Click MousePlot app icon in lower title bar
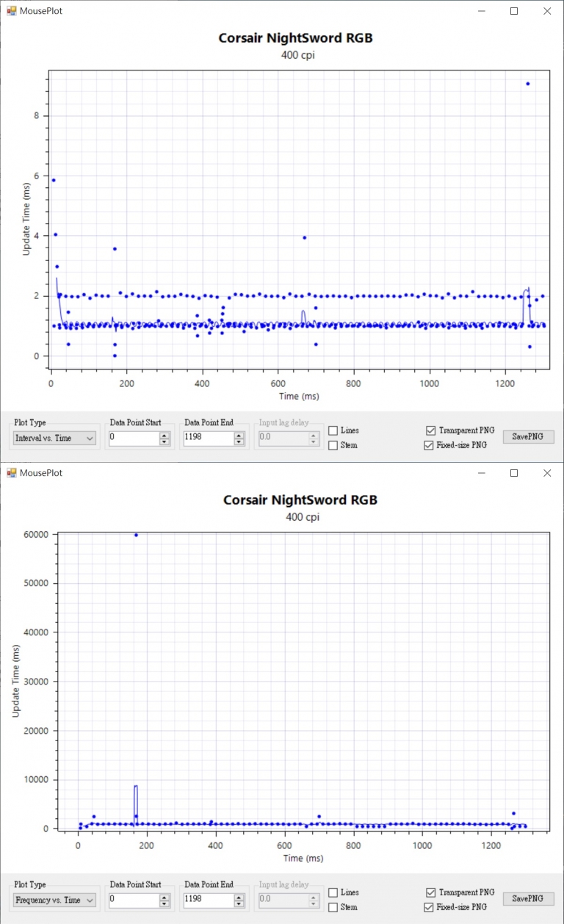 click(x=11, y=473)
